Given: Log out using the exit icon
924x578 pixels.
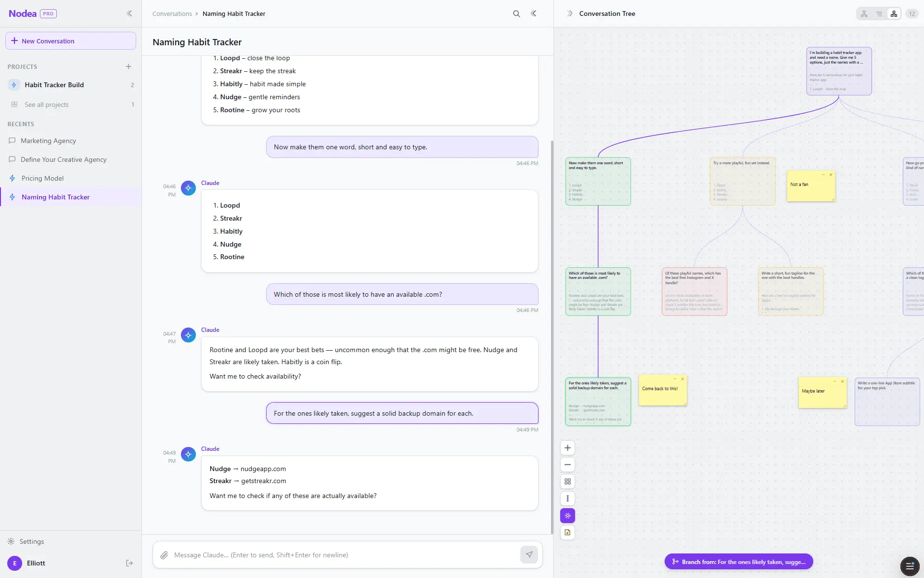Looking at the screenshot, I should [129, 563].
